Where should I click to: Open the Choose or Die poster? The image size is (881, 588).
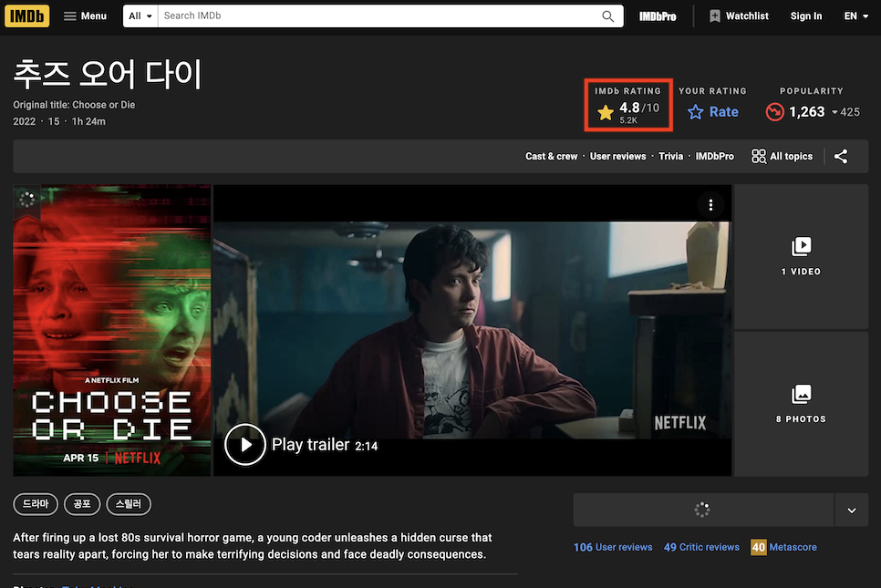coord(112,330)
